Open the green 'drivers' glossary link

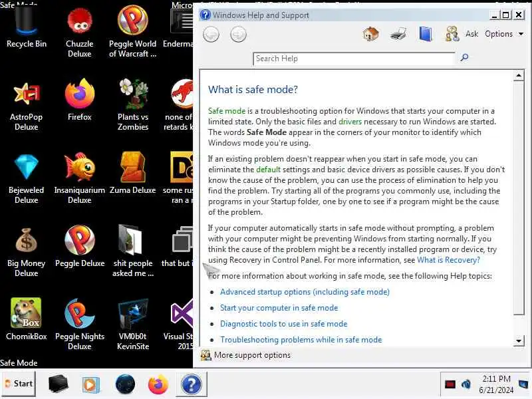(x=350, y=122)
